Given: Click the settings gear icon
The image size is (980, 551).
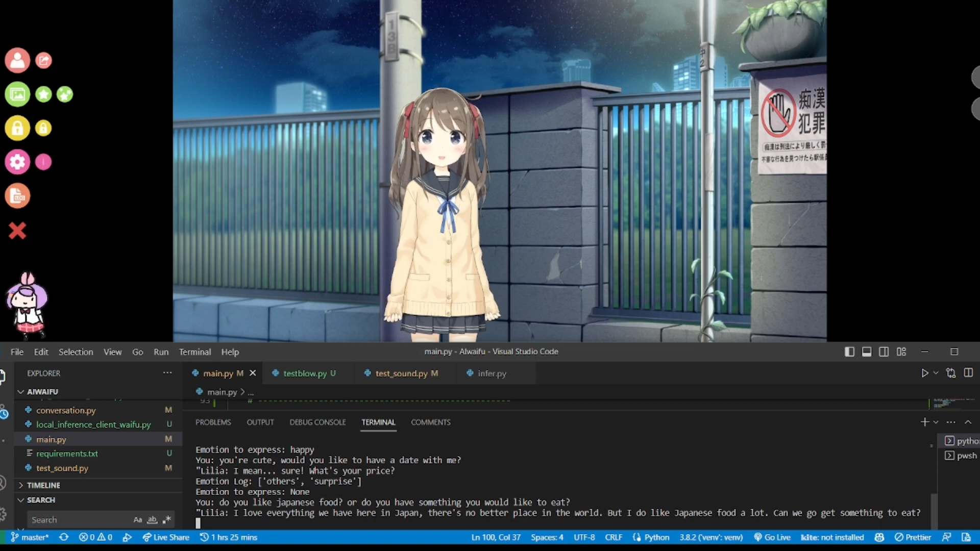Looking at the screenshot, I should (x=17, y=161).
